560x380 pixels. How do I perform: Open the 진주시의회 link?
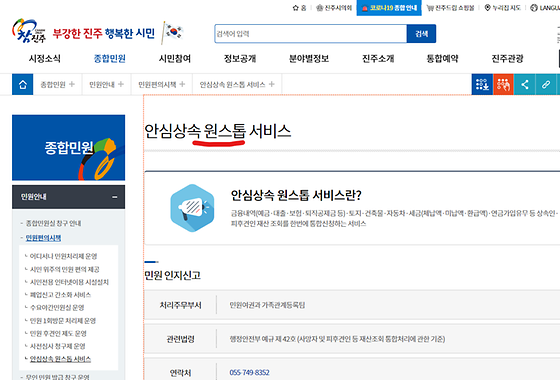pos(334,8)
